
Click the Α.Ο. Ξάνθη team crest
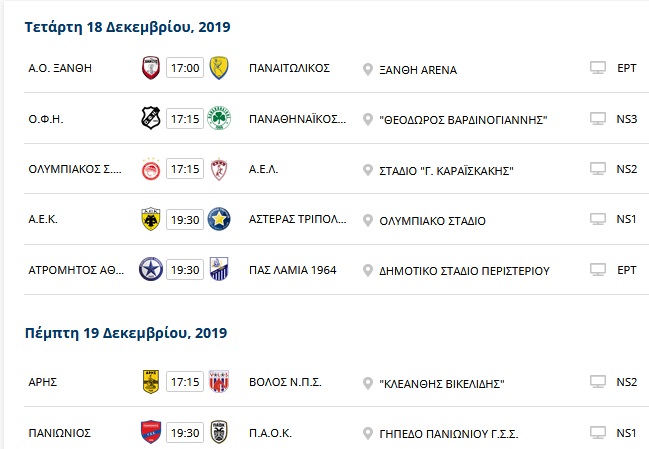[151, 68]
